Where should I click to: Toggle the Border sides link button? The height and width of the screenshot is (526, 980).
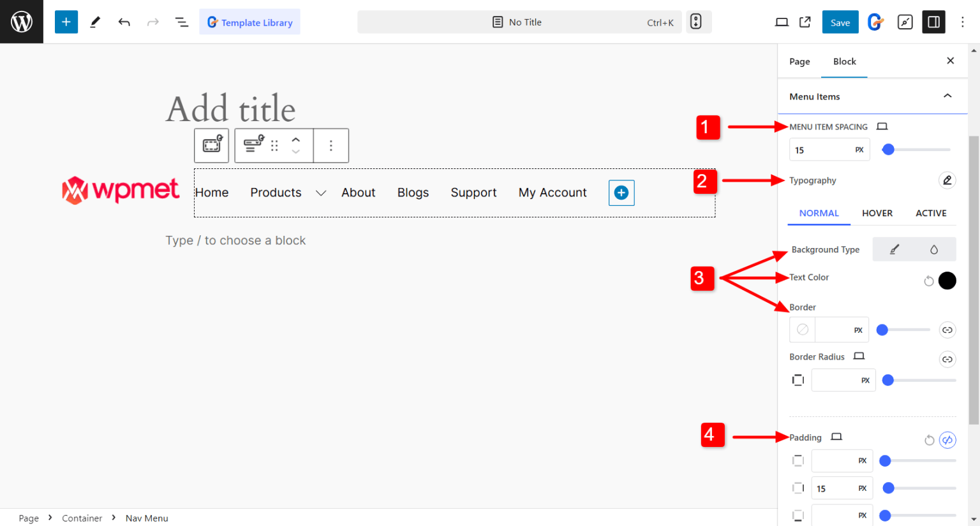pyautogui.click(x=947, y=330)
